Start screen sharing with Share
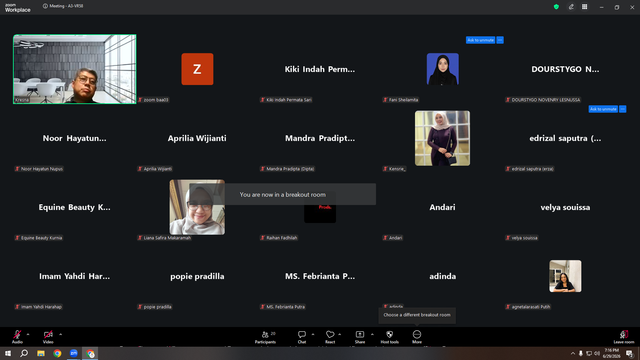 point(360,337)
